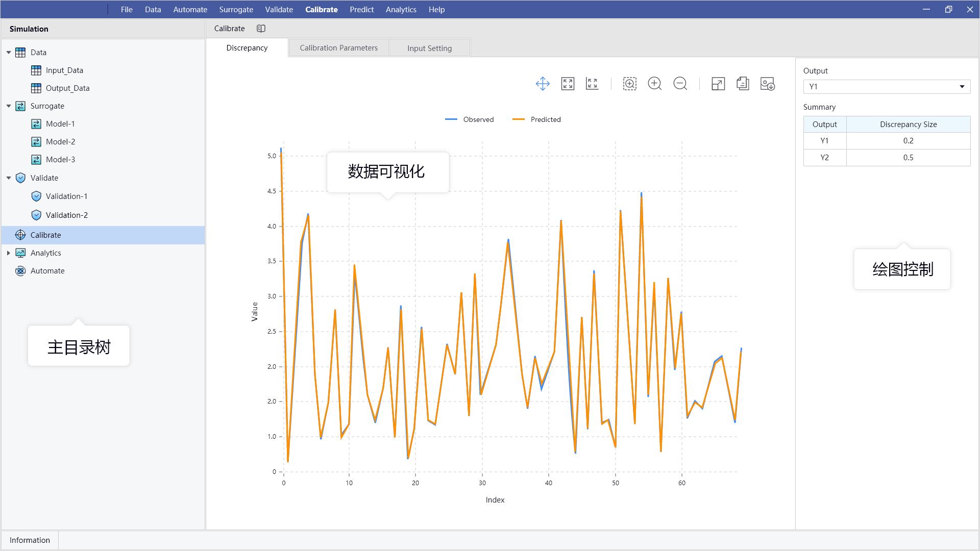Click the Data table icon in tree

tap(20, 53)
